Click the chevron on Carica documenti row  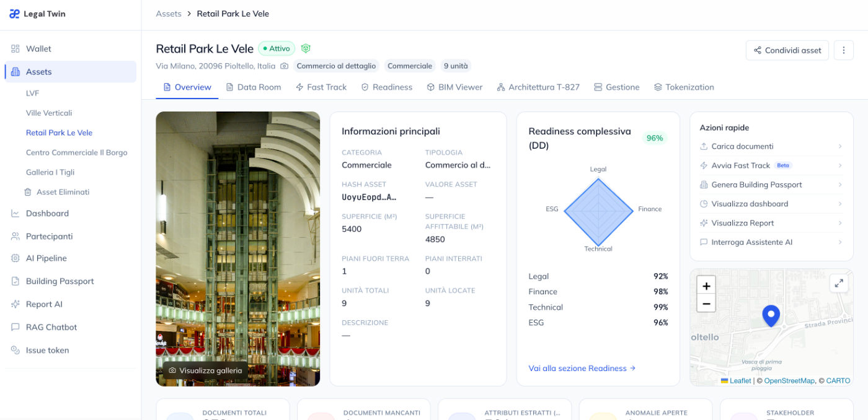coord(840,146)
